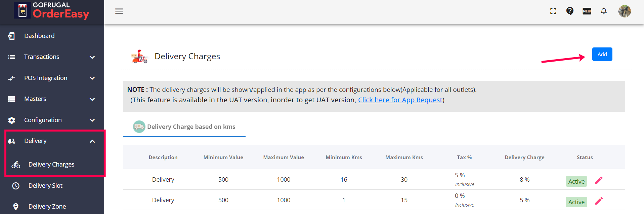
Task: Open the Delivery Slot page
Action: point(45,186)
